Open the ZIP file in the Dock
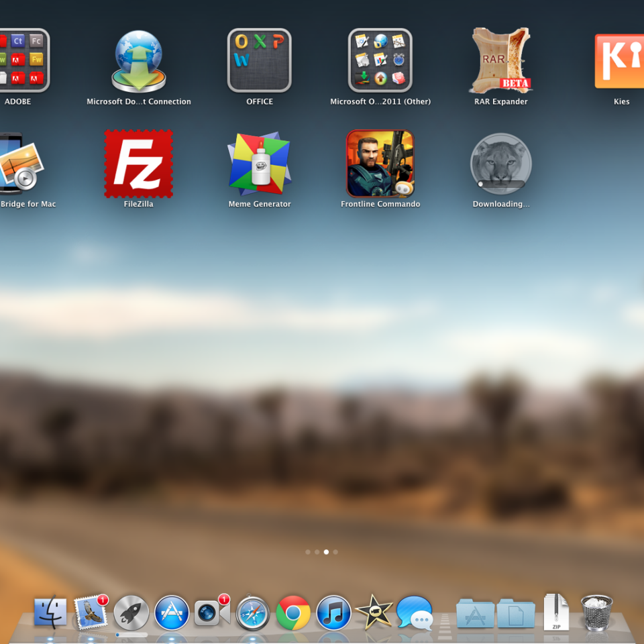Viewport: 644px width, 644px height. coord(556,612)
